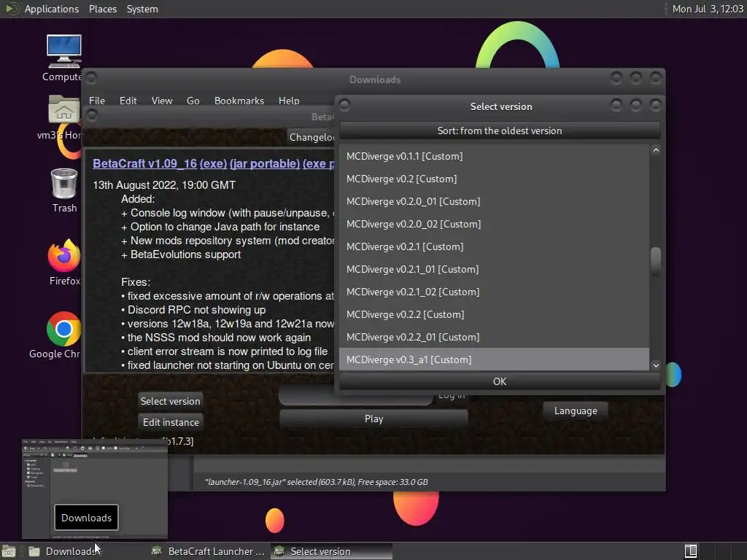Launch Firefox from the desktop
The image size is (747, 560).
coord(64,255)
